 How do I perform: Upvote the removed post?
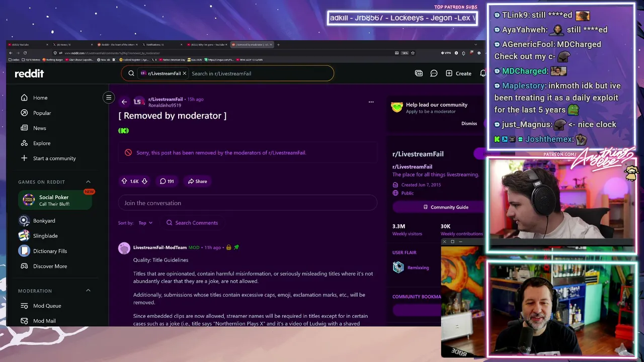click(x=124, y=181)
